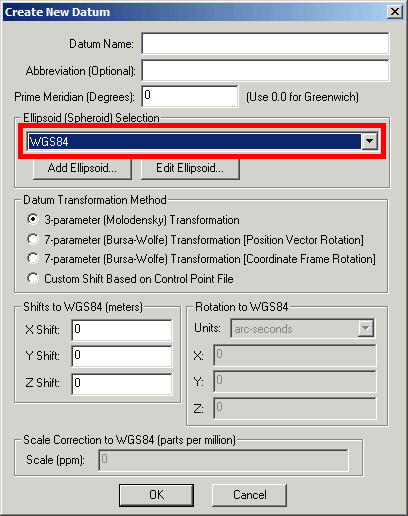Confirm the dialog with OK

point(156,495)
